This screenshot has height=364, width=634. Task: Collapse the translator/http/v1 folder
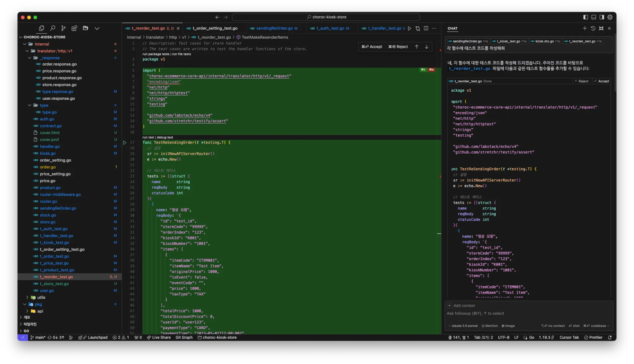[54, 51]
